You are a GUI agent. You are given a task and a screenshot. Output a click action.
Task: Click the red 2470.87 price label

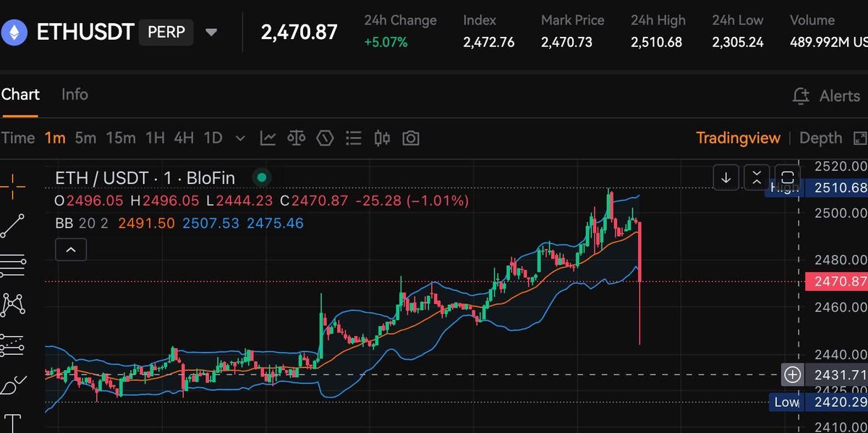point(837,281)
